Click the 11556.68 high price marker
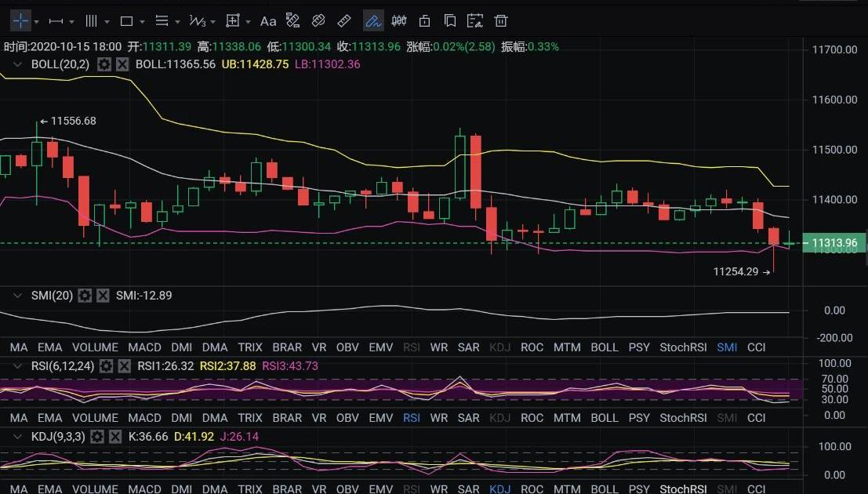868x494 pixels. point(72,122)
